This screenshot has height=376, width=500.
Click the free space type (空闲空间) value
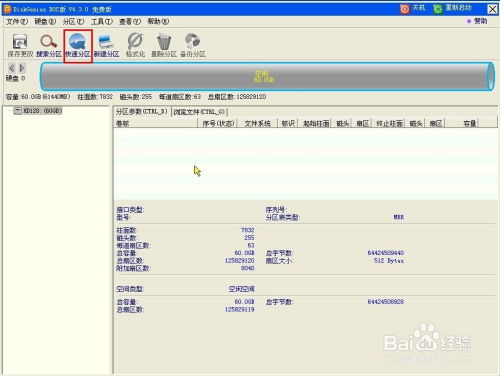click(241, 289)
